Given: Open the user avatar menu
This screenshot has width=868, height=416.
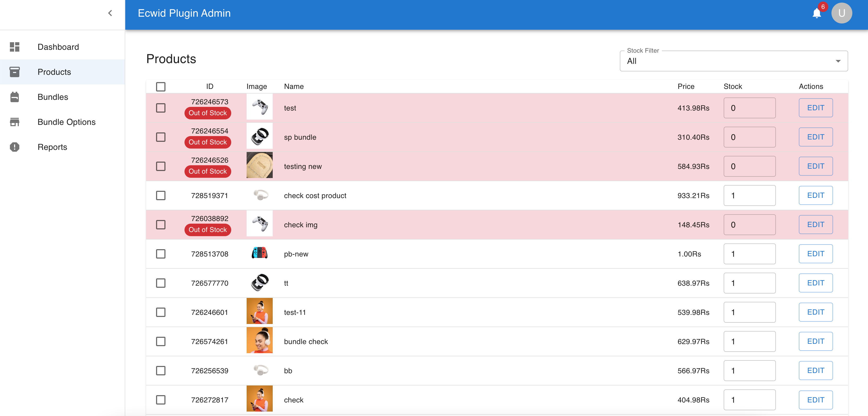Looking at the screenshot, I should pos(841,13).
